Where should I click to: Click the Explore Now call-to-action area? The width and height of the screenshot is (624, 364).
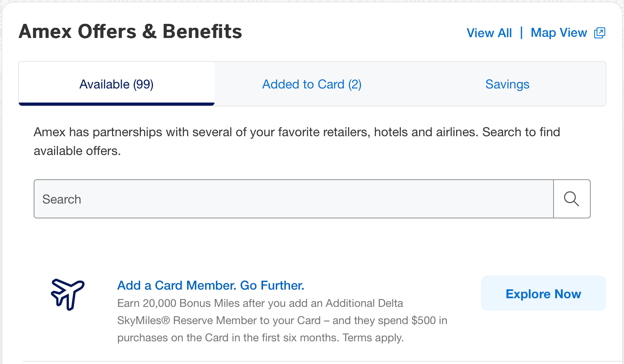coord(543,293)
